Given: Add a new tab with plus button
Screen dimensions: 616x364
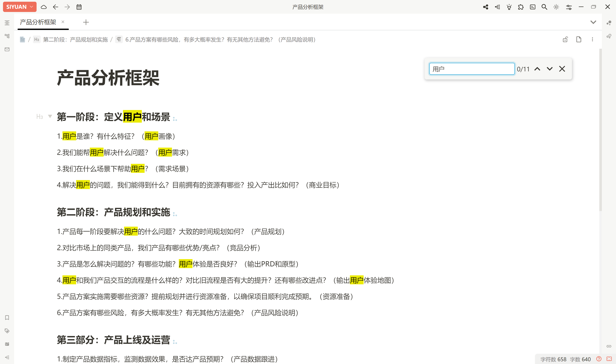Looking at the screenshot, I should 86,22.
